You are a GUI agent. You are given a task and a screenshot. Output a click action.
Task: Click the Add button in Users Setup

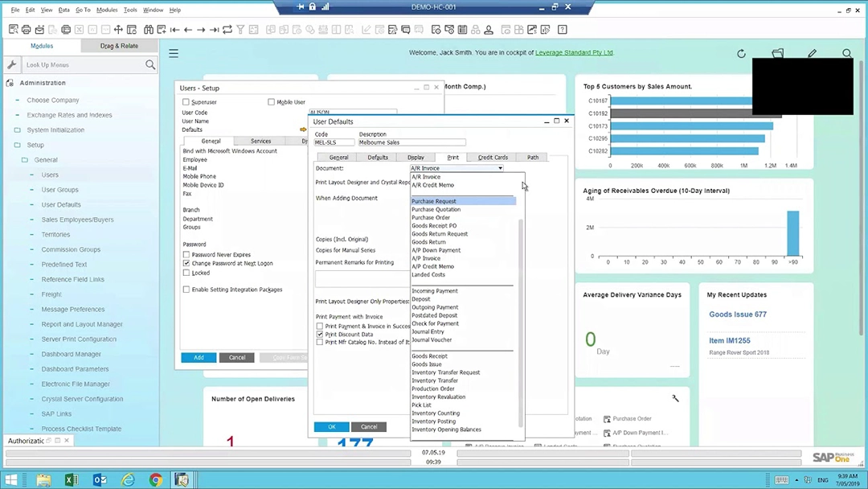(199, 357)
